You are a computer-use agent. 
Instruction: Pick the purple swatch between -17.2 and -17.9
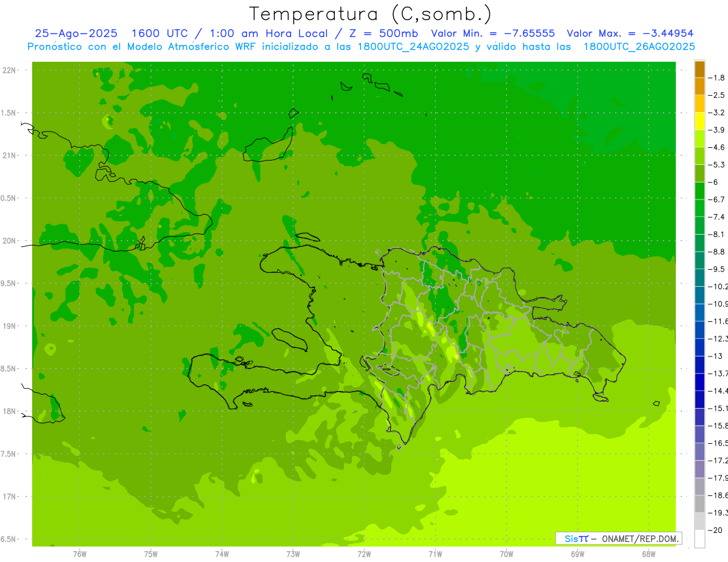coord(699,469)
